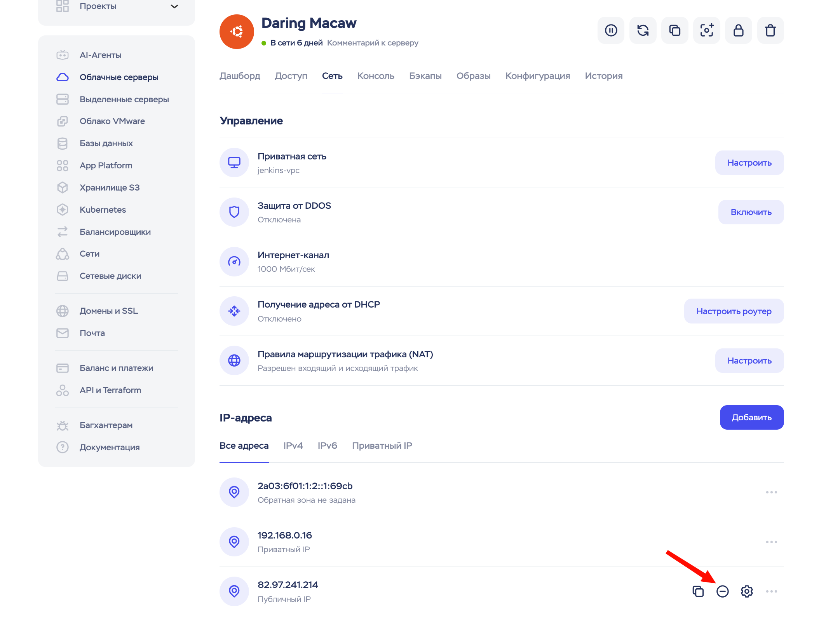The width and height of the screenshot is (840, 626).
Task: Switch to the Консоль tab
Action: (376, 76)
